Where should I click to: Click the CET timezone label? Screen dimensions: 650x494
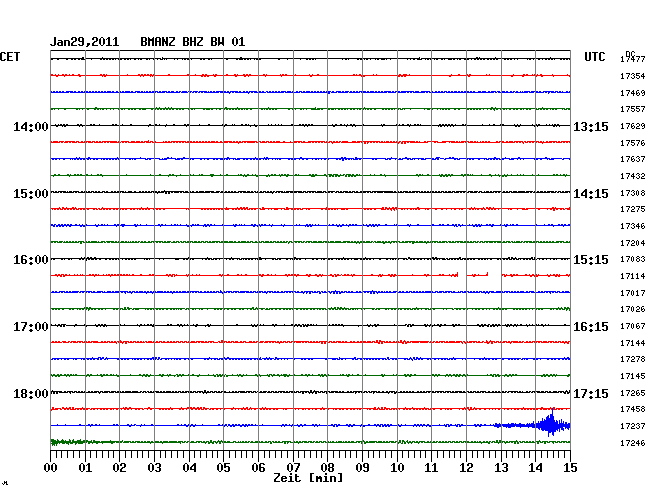coord(10,57)
